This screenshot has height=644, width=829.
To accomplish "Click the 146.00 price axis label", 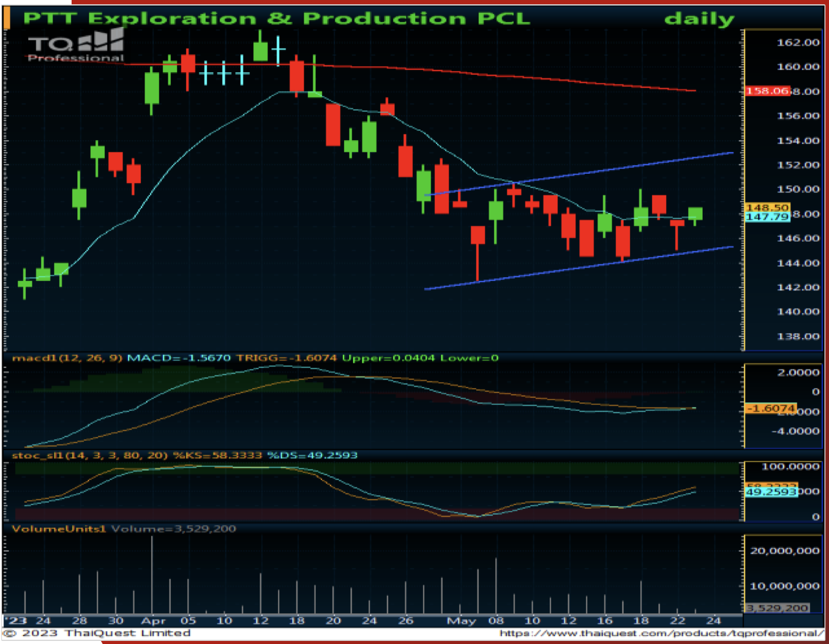I will pyautogui.click(x=798, y=238).
